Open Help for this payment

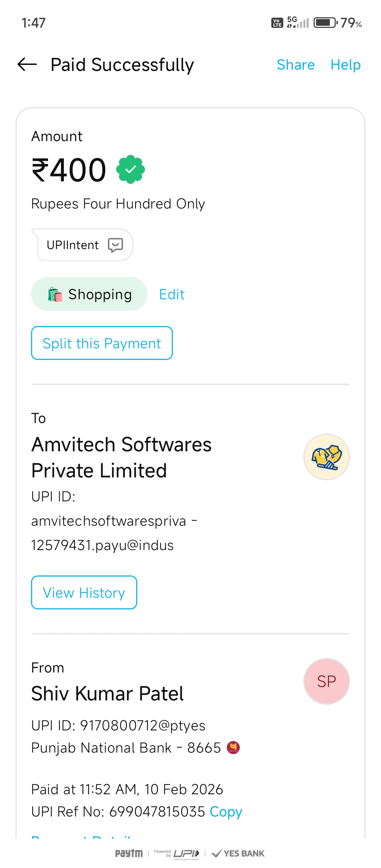(345, 65)
